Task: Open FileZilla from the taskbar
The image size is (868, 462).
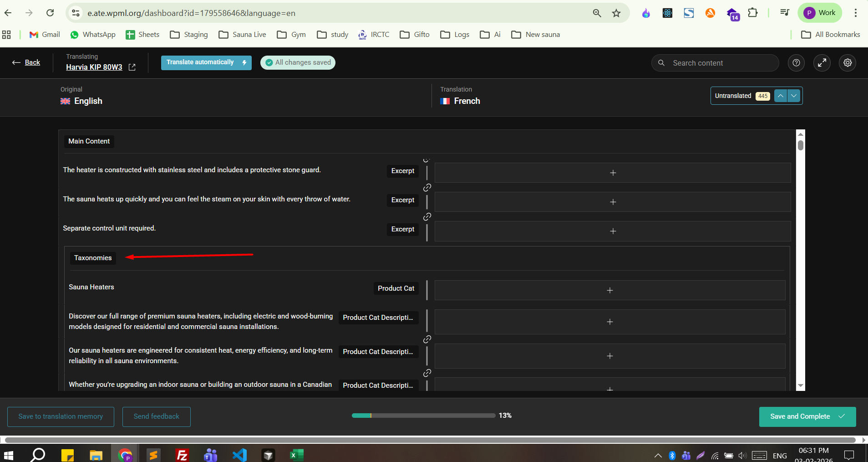Action: 182,455
